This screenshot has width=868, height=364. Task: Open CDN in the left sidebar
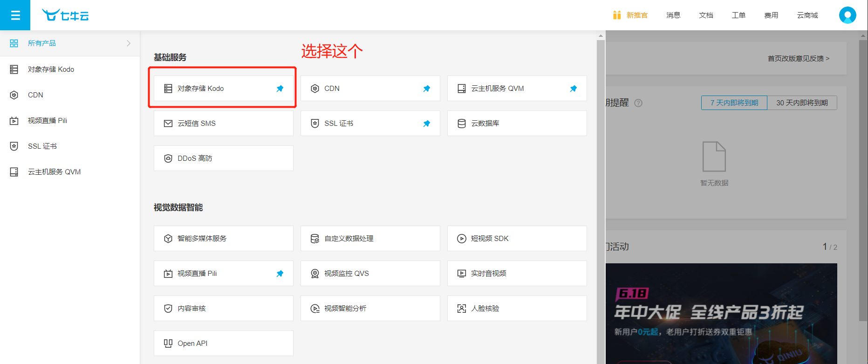(x=70, y=95)
